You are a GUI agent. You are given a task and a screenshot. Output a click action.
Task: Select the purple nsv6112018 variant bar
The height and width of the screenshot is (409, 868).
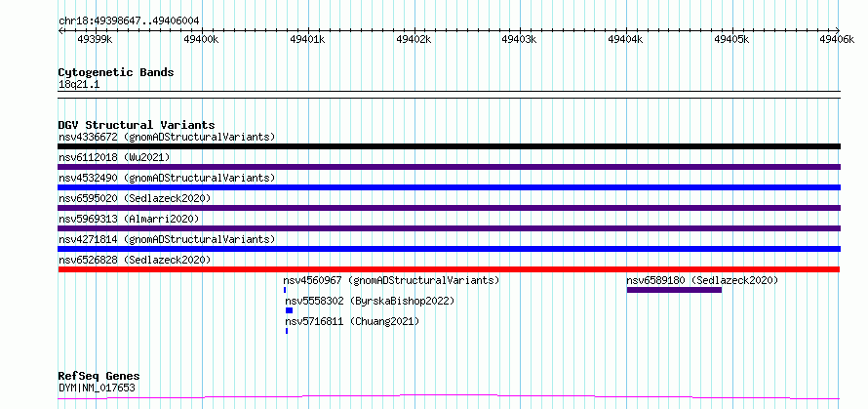pos(450,167)
